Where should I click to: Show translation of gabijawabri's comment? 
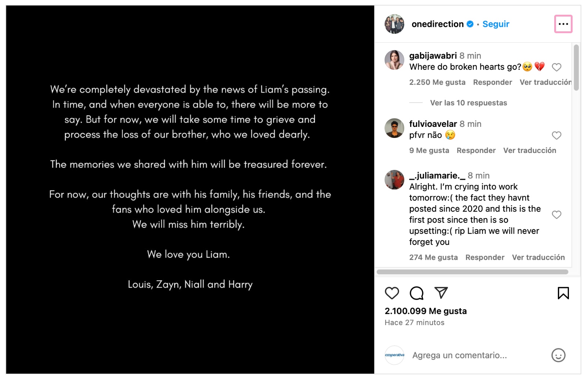545,82
